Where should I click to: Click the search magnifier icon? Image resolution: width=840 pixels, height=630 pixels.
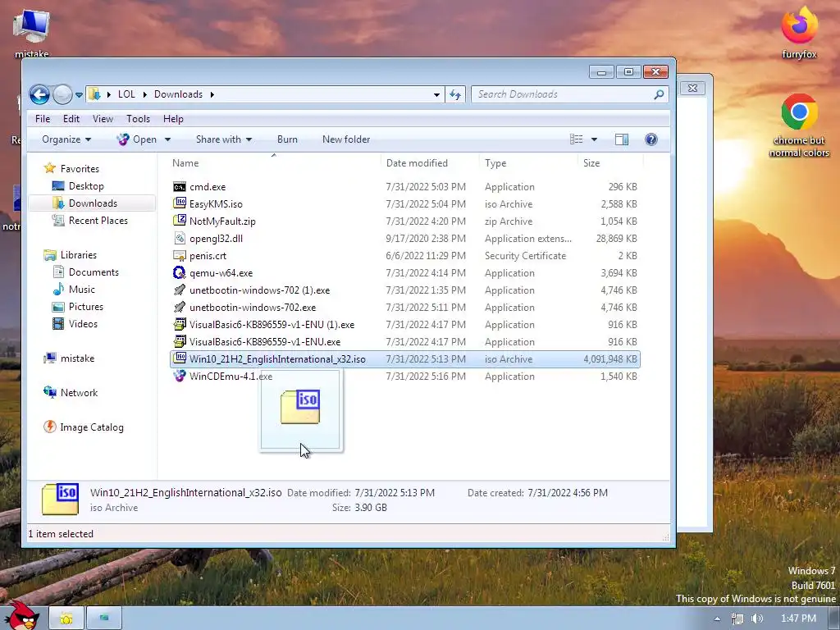pyautogui.click(x=659, y=94)
